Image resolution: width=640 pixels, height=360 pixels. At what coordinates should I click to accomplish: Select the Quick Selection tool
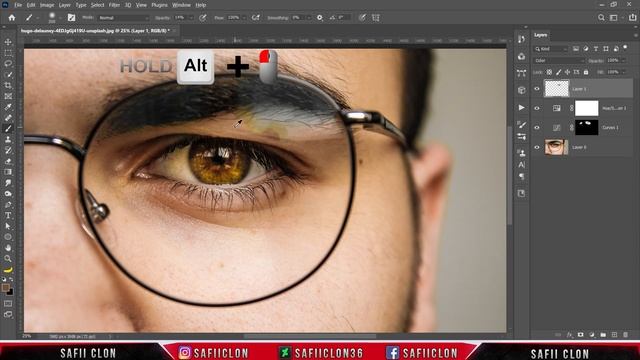coord(8,75)
